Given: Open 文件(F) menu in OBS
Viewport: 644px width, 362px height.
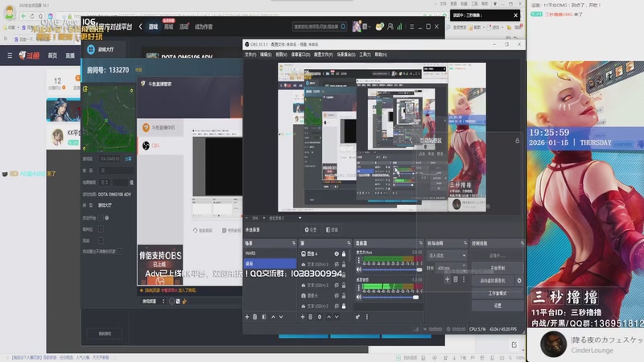Looking at the screenshot, I should click(x=250, y=55).
